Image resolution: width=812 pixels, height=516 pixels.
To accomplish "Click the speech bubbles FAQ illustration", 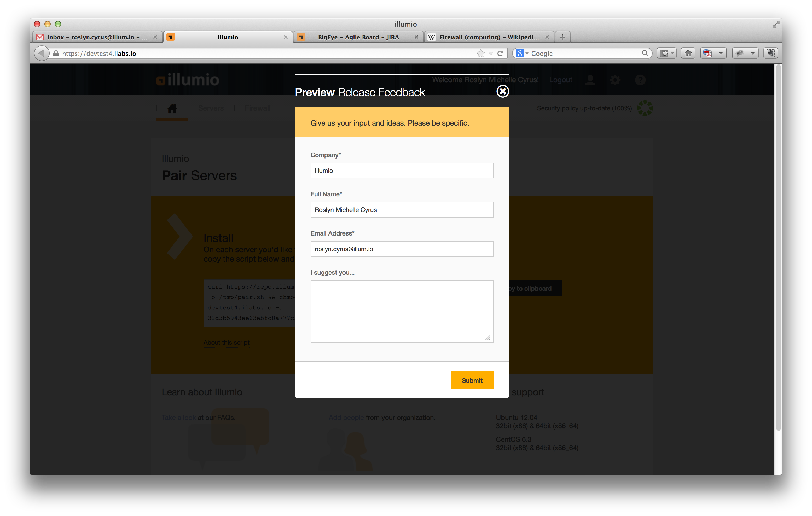I will (x=228, y=438).
